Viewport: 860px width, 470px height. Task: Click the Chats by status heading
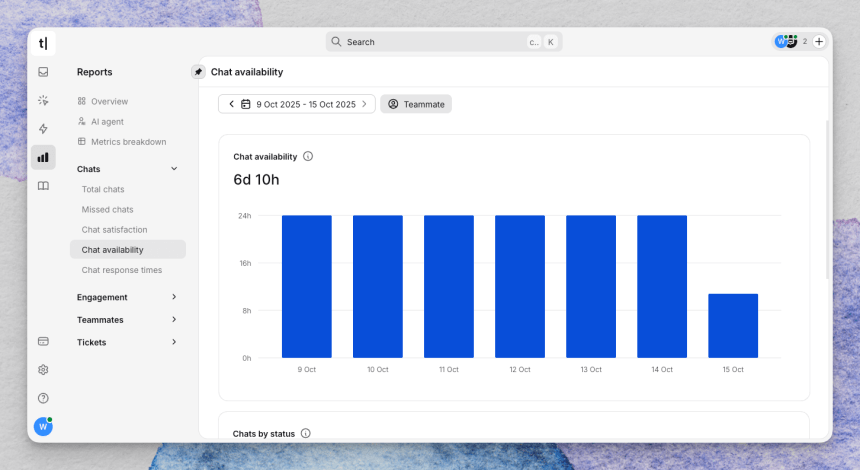[x=264, y=434]
